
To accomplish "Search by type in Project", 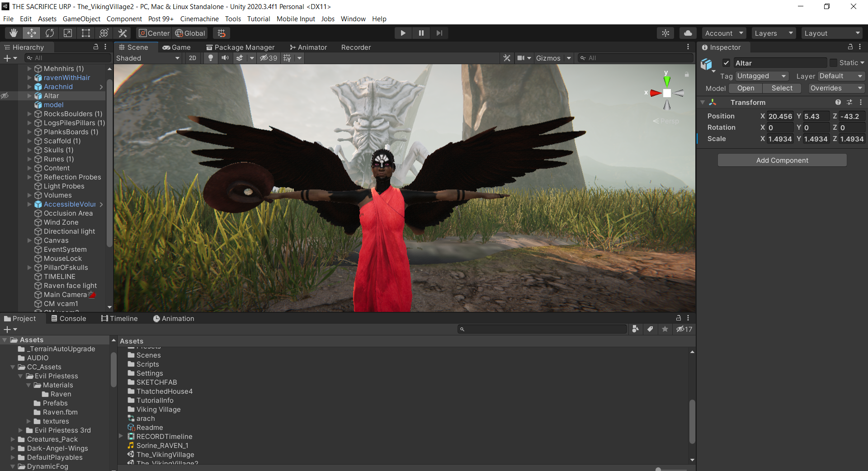I will [636, 329].
